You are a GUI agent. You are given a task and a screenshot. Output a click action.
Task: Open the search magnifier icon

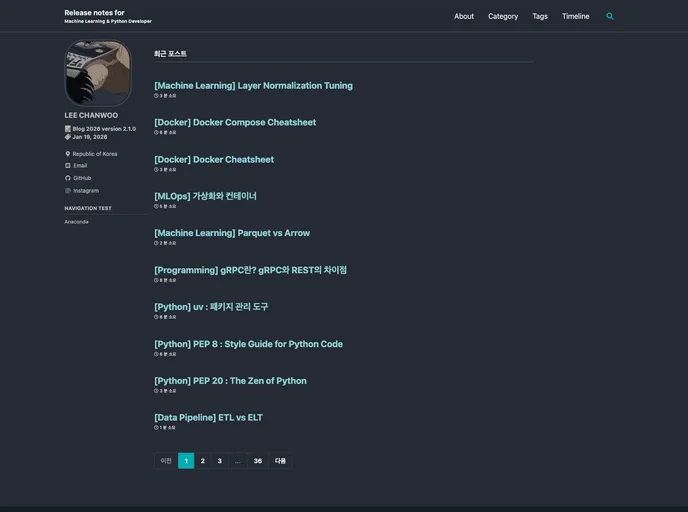pyautogui.click(x=610, y=16)
